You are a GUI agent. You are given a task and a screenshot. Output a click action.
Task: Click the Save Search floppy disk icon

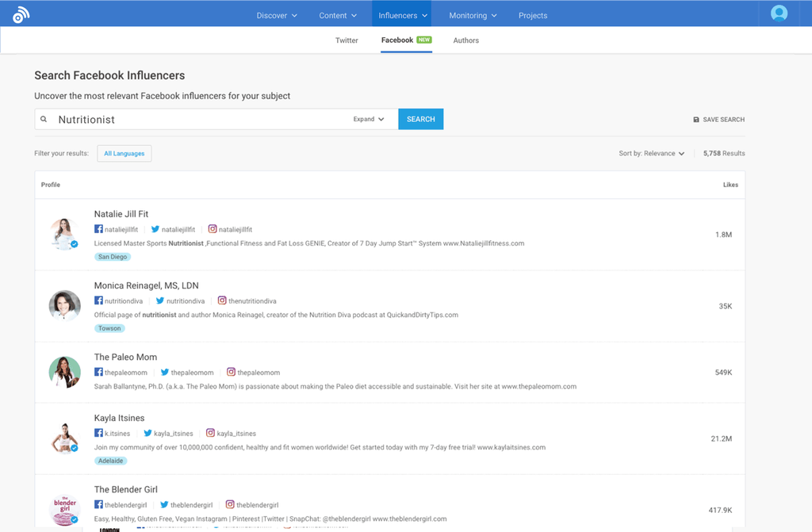point(696,120)
